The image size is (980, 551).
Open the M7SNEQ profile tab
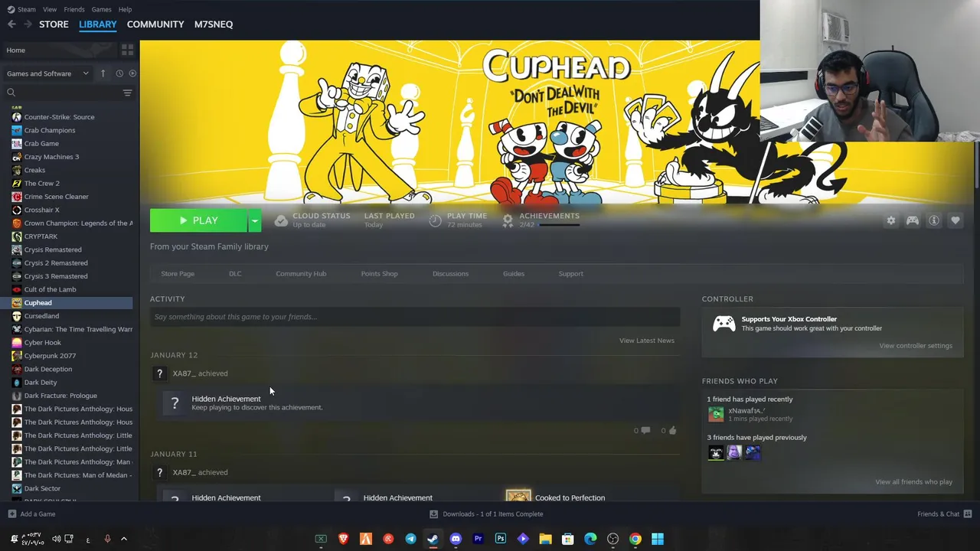coord(214,24)
